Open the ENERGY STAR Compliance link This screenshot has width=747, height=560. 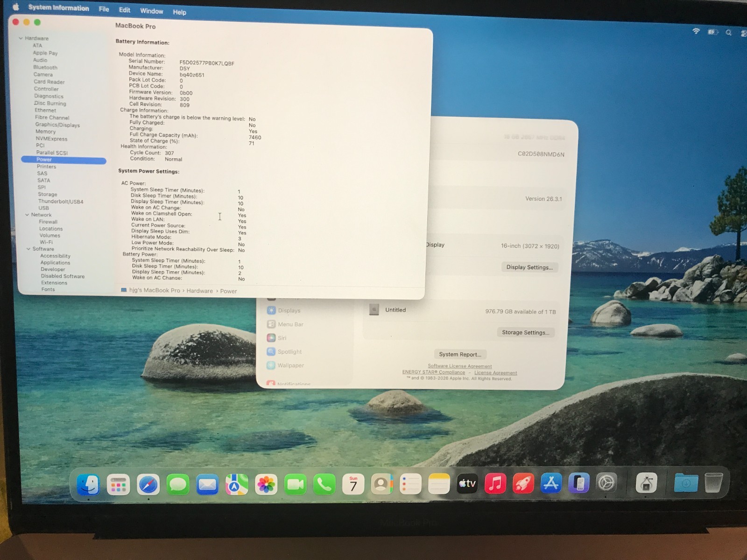434,372
